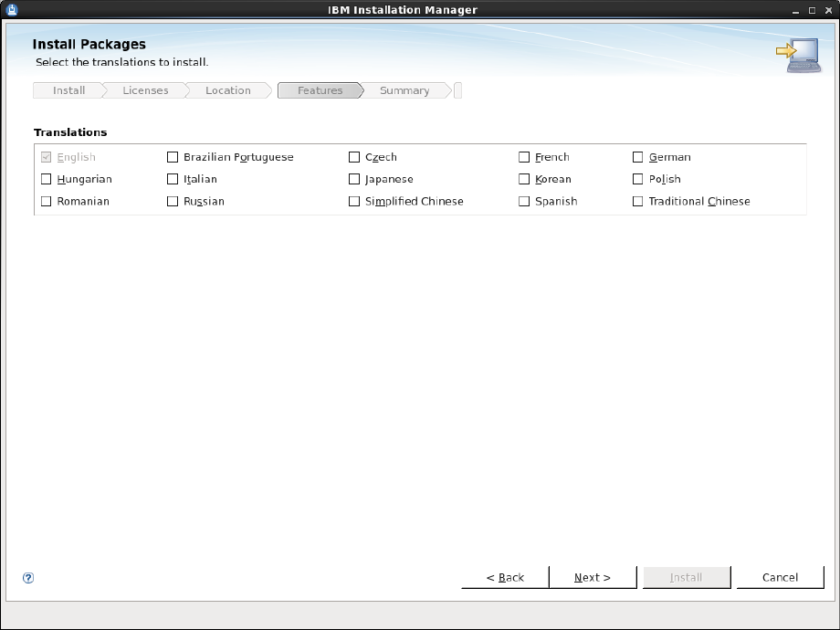Check the Romanian translation box
840x630 pixels.
pyautogui.click(x=46, y=202)
